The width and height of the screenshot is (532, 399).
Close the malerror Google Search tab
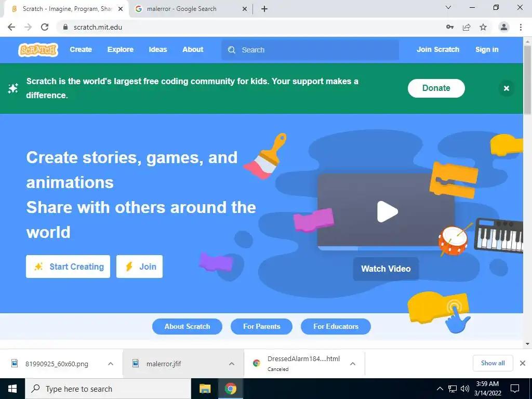click(x=245, y=9)
